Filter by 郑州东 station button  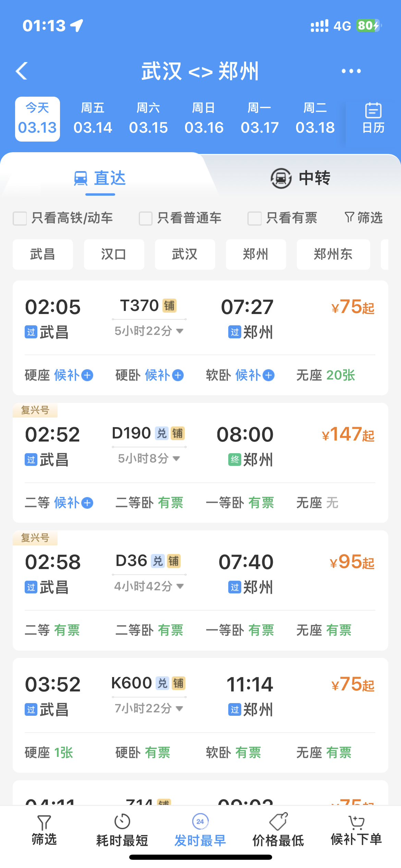click(333, 254)
